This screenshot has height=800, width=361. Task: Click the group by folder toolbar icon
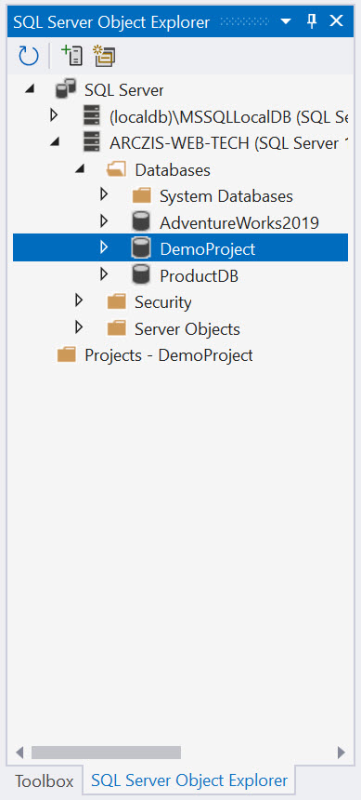[x=104, y=55]
